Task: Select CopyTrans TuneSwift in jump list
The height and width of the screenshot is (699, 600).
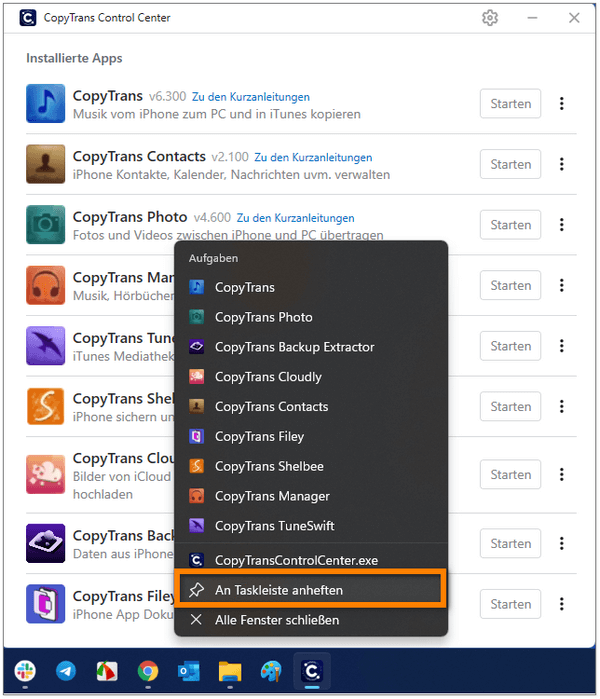Action: tap(311, 526)
